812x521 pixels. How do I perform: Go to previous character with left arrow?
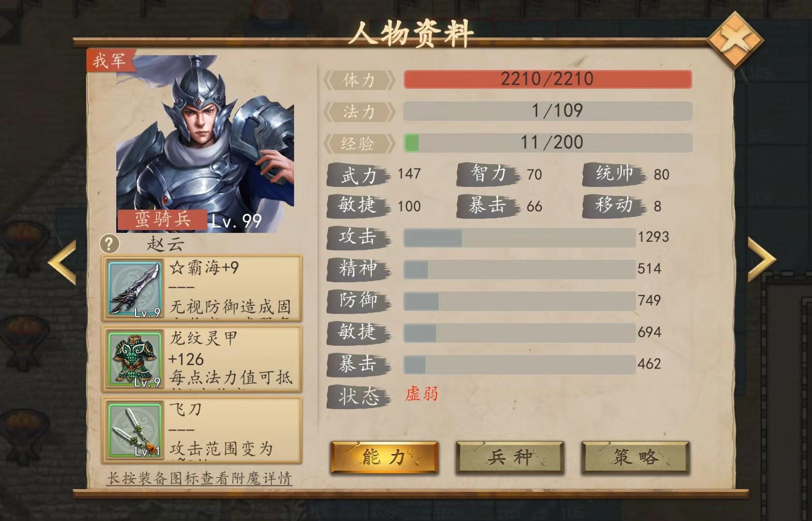point(62,261)
